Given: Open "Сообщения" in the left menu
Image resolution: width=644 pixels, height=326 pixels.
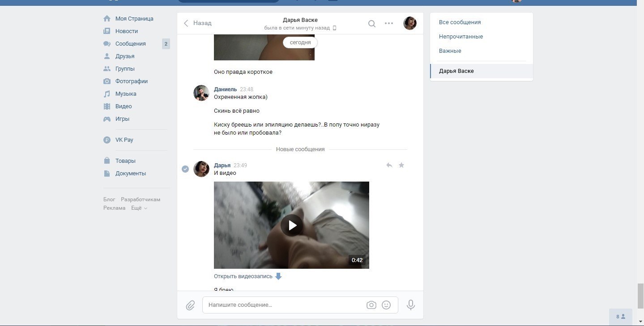Looking at the screenshot, I should pos(130,44).
